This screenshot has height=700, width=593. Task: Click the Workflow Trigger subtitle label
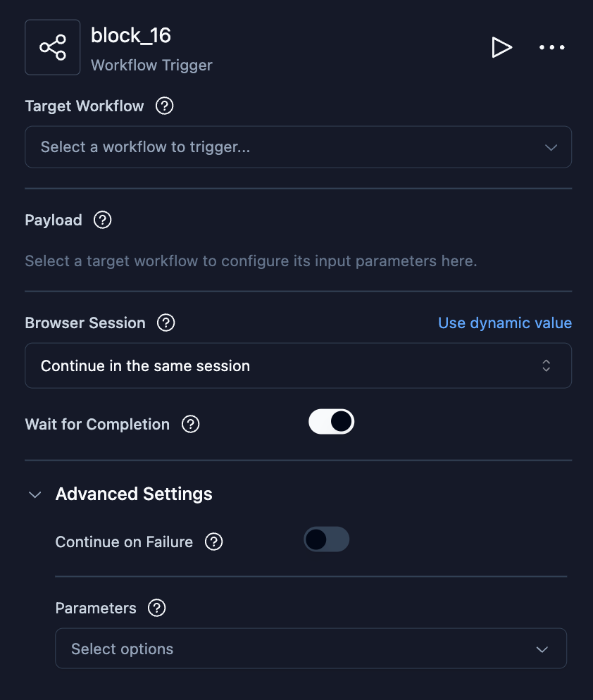point(151,65)
